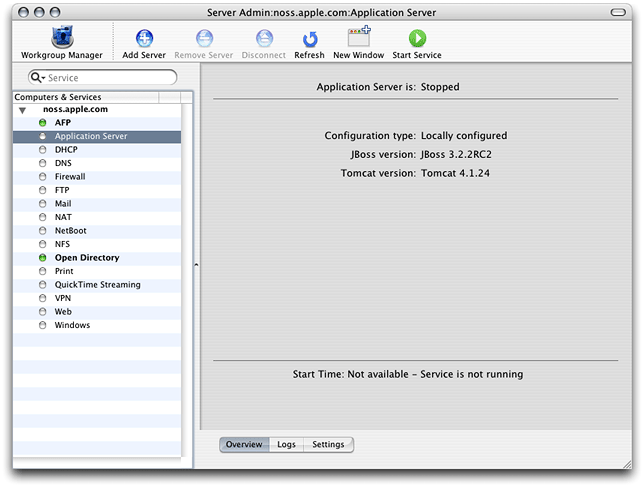Click the gray status dot beside NAT

point(42,217)
